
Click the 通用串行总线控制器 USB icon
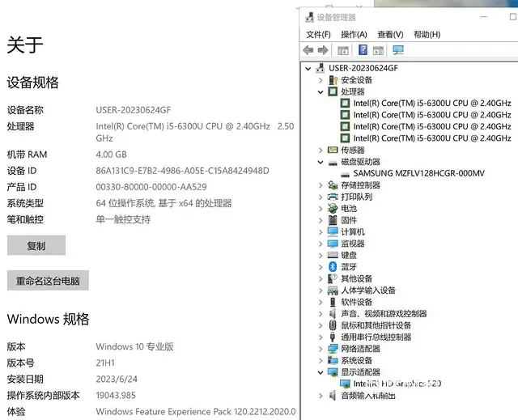[333, 337]
